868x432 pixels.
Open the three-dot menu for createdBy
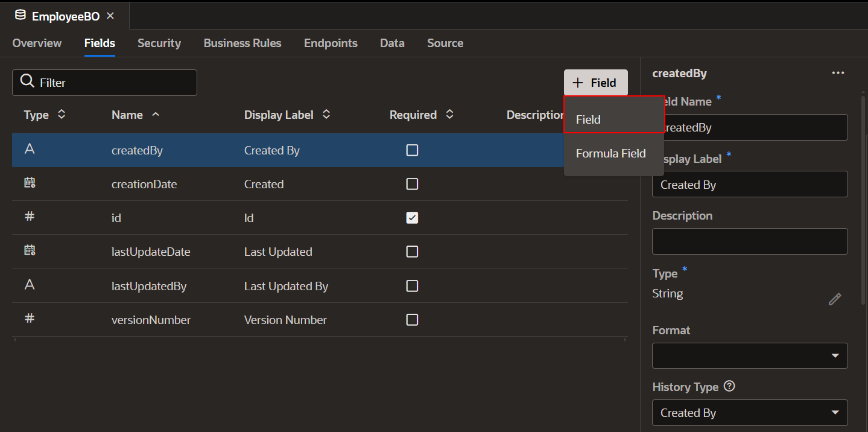click(x=838, y=73)
